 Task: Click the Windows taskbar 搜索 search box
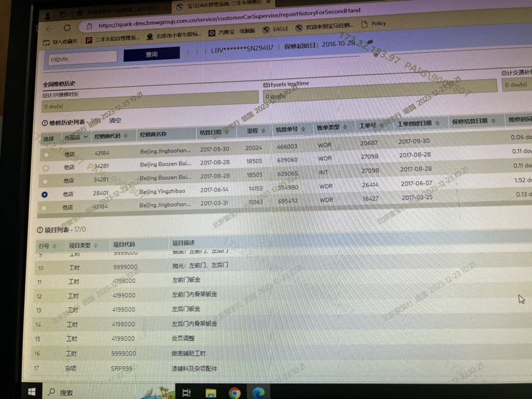coord(66,393)
